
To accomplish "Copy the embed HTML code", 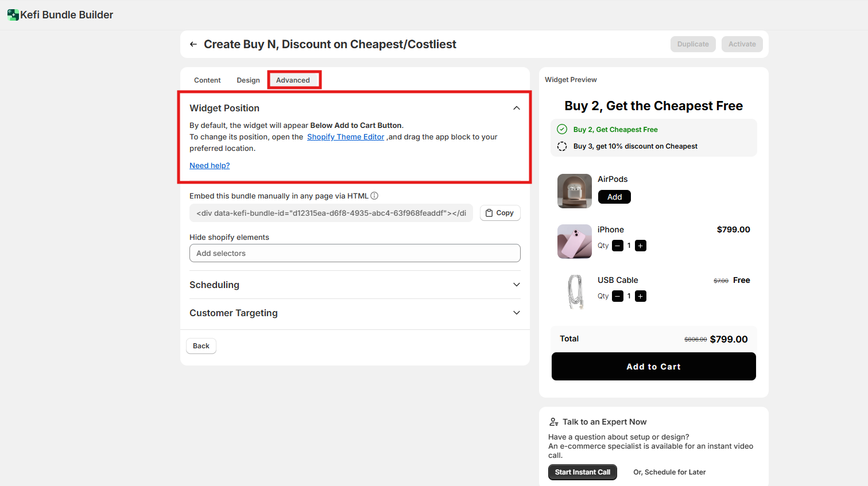I will pyautogui.click(x=500, y=213).
